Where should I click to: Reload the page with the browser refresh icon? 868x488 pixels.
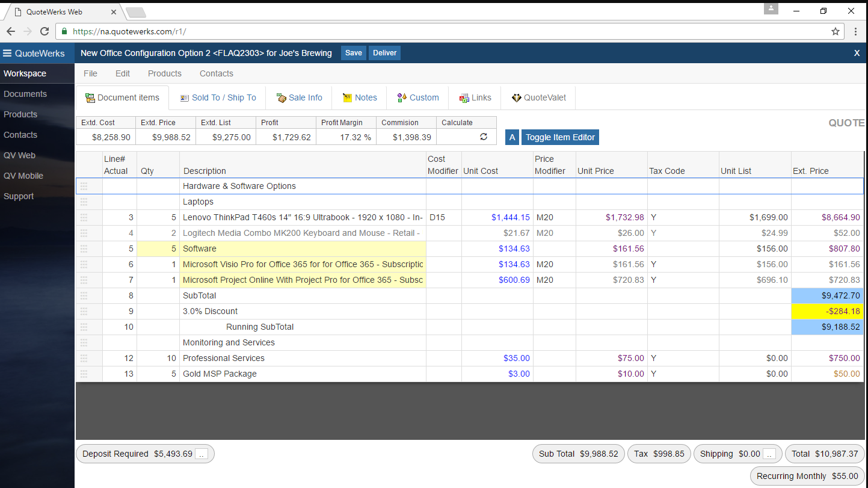pyautogui.click(x=45, y=31)
